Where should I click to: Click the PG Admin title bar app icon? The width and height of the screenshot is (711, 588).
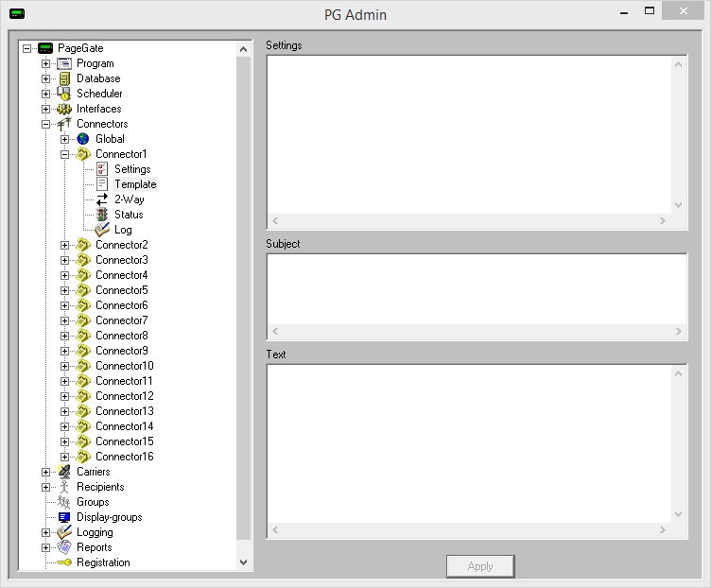[x=17, y=13]
